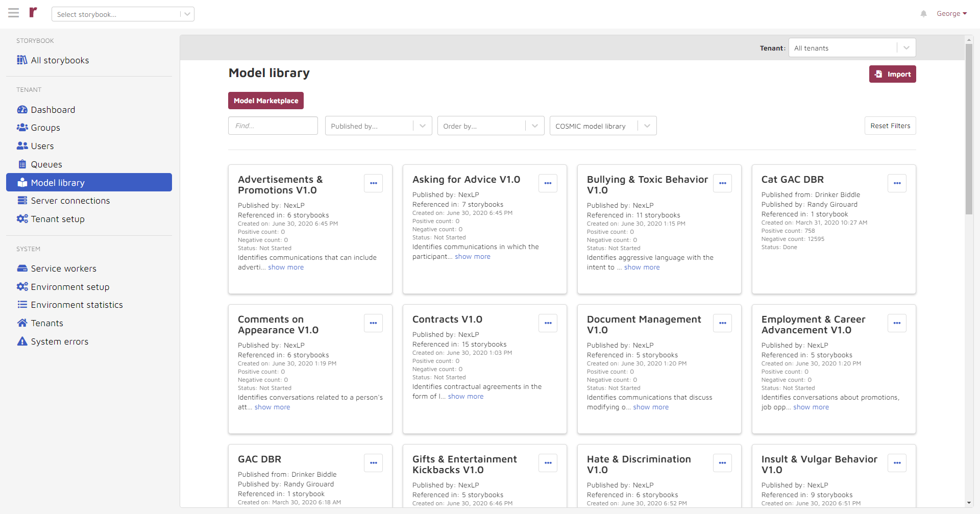Open the Dashboard page
Screen dimensions: 980x514
[x=89, y=110]
